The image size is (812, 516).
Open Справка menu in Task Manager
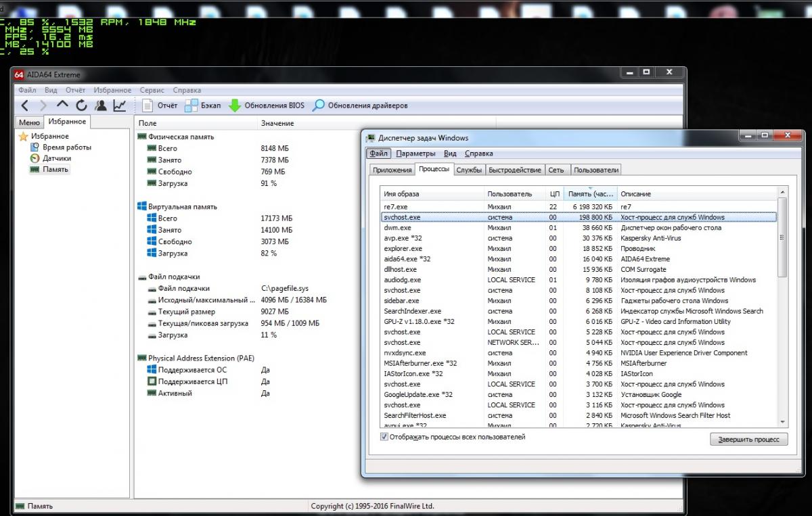click(479, 154)
